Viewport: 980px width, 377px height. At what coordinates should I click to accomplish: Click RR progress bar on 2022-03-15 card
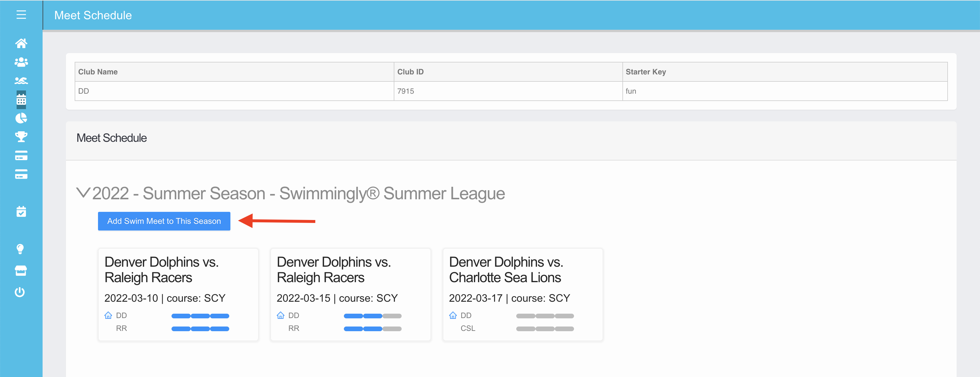373,329
